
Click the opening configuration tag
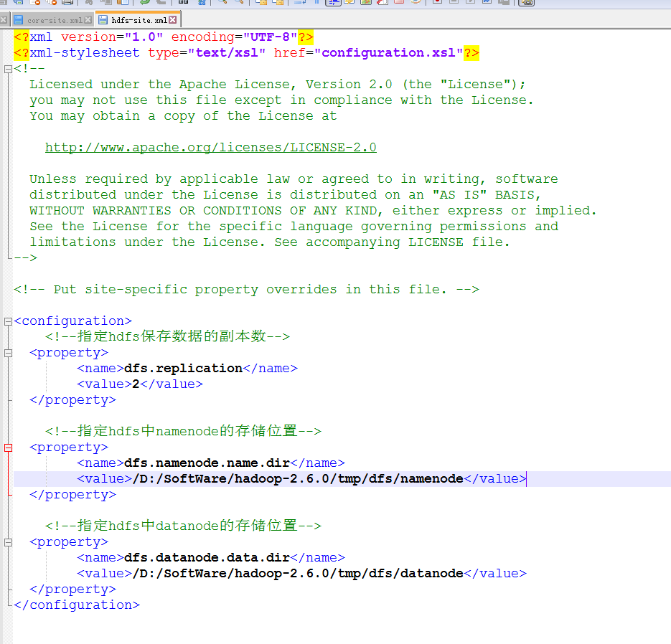(x=72, y=321)
